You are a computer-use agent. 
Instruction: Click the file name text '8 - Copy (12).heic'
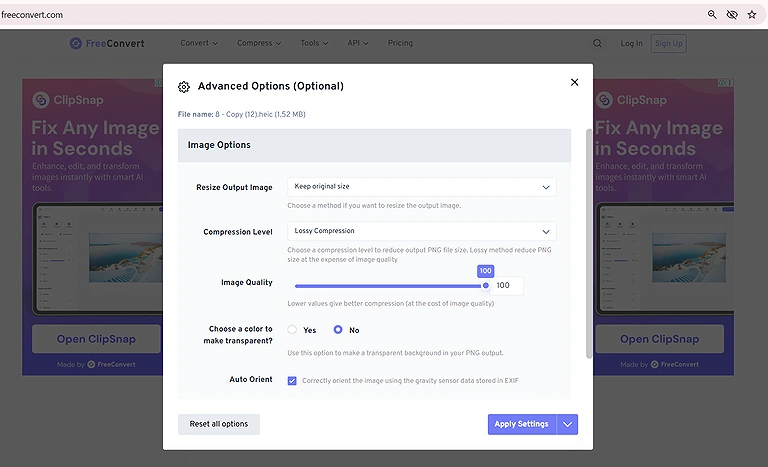[x=244, y=114]
